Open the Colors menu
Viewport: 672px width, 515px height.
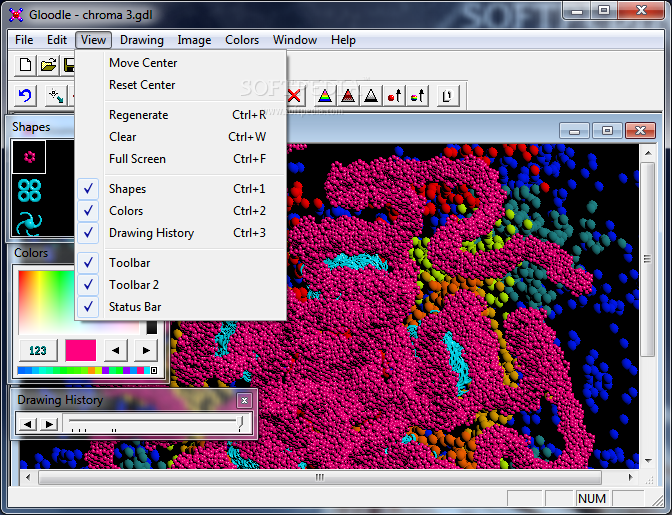[x=242, y=40]
